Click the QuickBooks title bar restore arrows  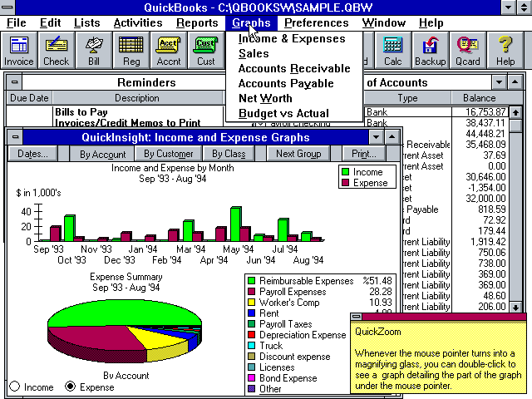point(524,7)
